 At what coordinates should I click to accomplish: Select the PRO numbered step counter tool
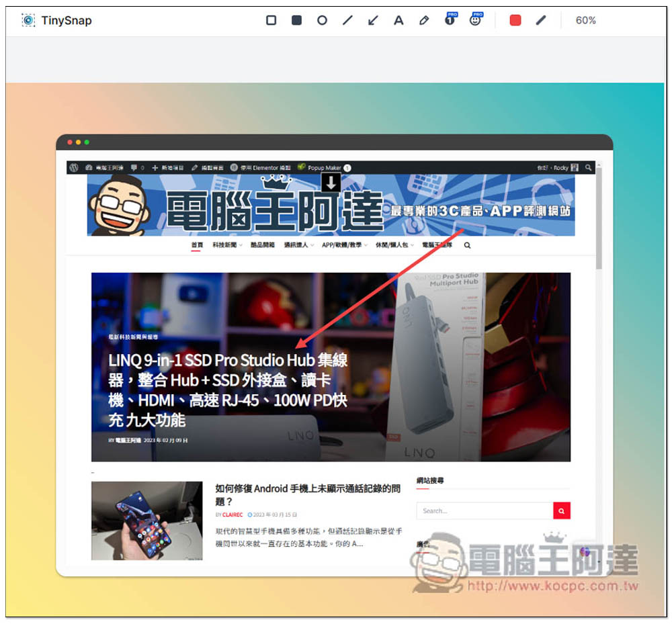[450, 19]
